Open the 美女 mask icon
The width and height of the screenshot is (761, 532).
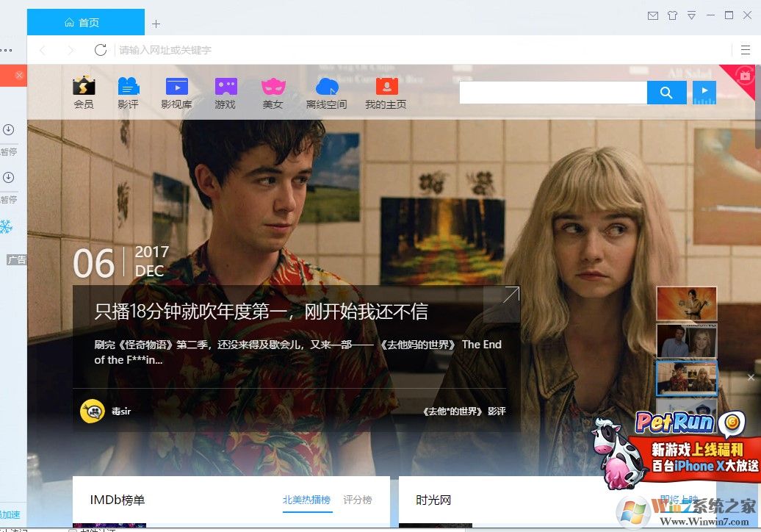tap(273, 93)
